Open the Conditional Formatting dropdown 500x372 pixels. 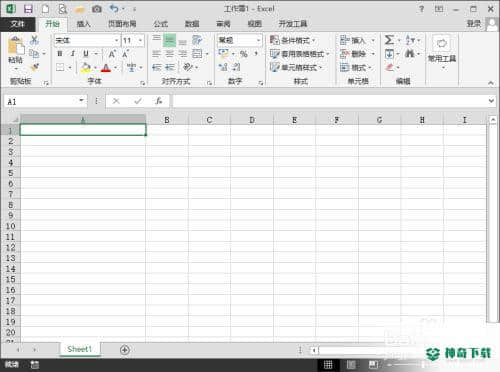point(292,40)
